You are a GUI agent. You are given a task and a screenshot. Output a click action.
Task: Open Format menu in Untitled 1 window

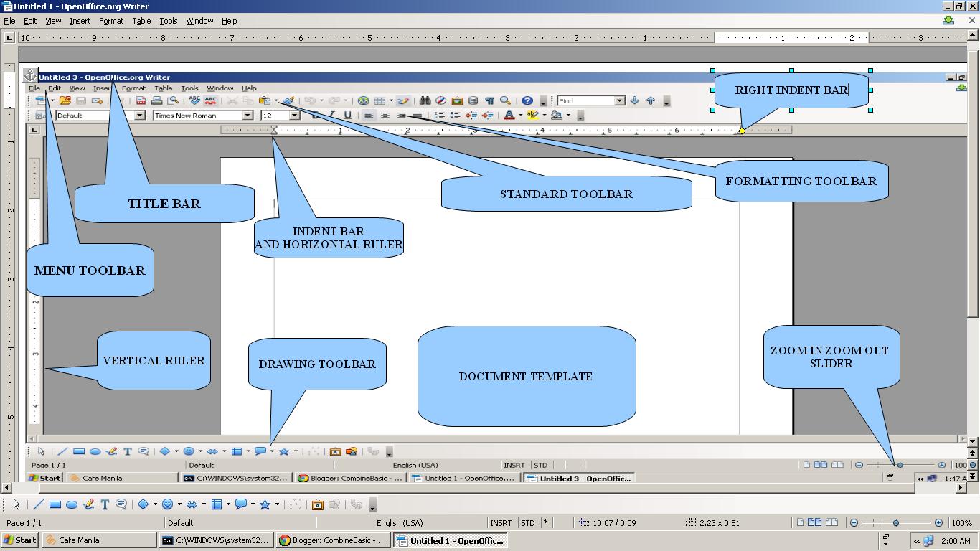(111, 21)
